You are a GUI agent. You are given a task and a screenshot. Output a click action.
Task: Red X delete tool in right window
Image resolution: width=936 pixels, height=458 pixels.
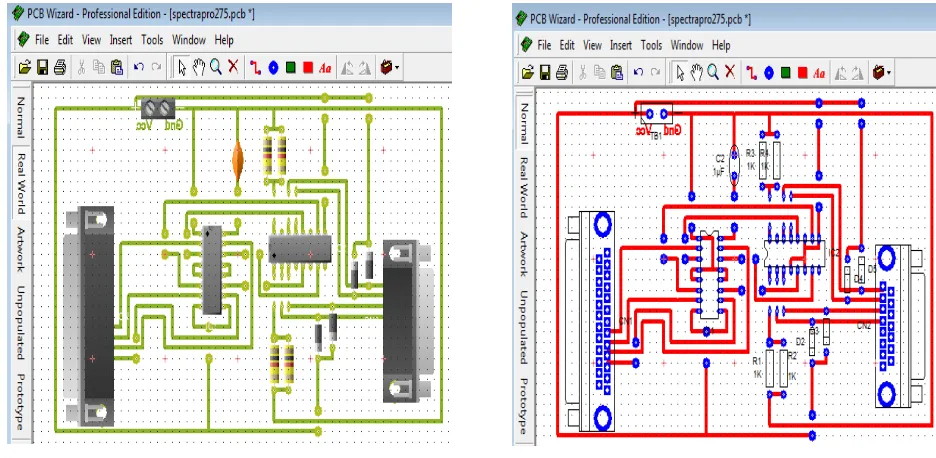click(729, 73)
